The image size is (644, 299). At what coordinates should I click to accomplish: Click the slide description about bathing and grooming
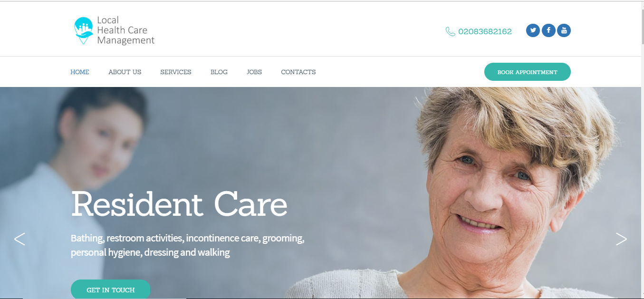(188, 245)
